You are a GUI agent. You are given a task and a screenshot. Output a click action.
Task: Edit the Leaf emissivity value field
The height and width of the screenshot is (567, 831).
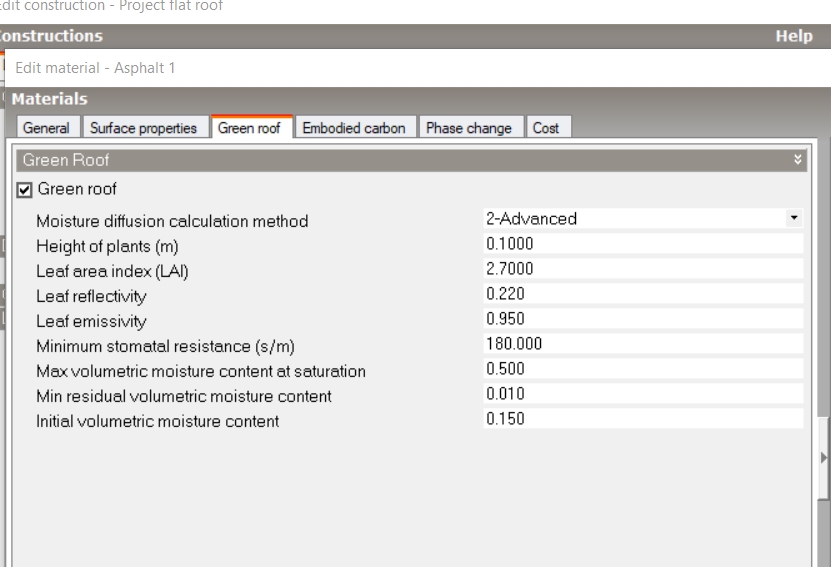click(643, 318)
